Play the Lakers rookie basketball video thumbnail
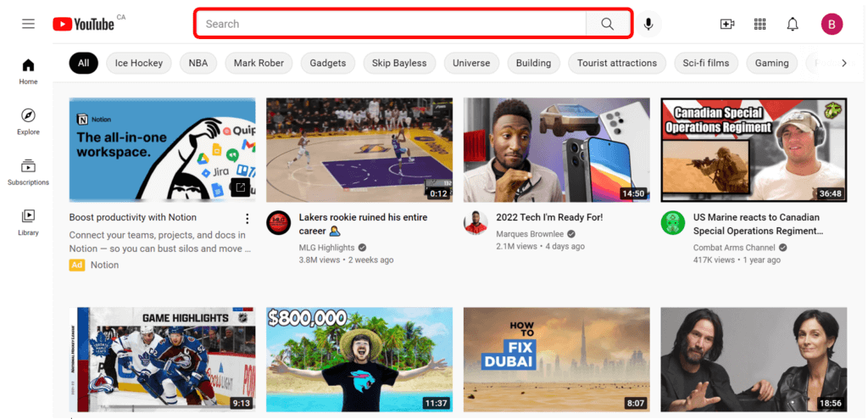This screenshot has width=868, height=419. 359,149
